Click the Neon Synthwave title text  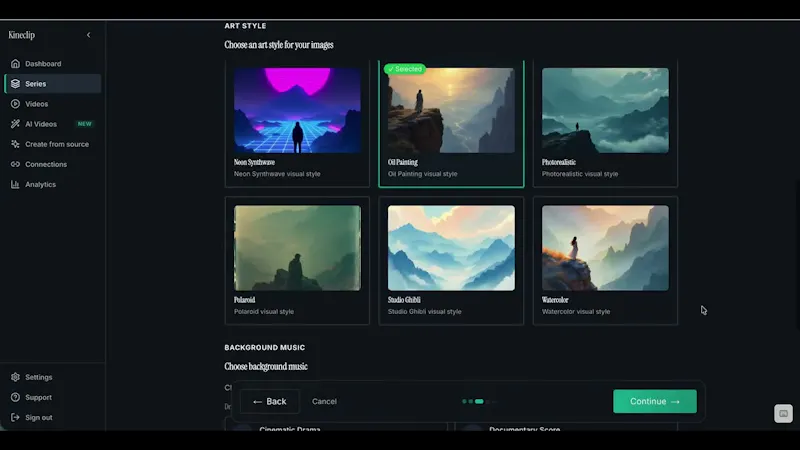point(254,162)
